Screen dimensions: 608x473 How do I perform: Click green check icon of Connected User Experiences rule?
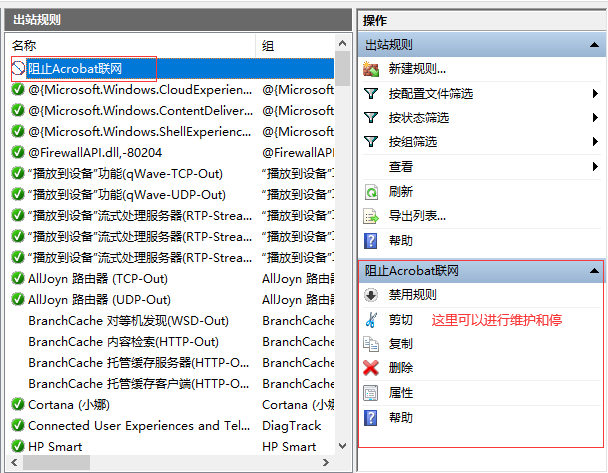[x=18, y=425]
